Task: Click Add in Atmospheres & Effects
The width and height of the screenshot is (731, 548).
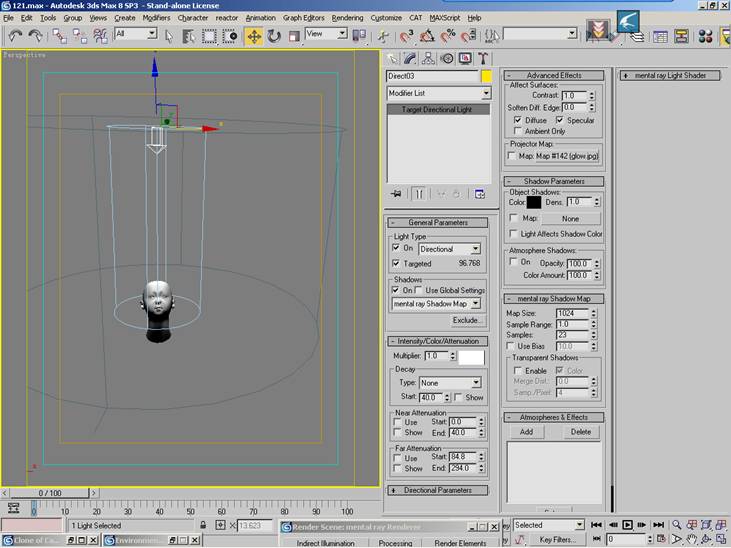Action: [x=526, y=432]
